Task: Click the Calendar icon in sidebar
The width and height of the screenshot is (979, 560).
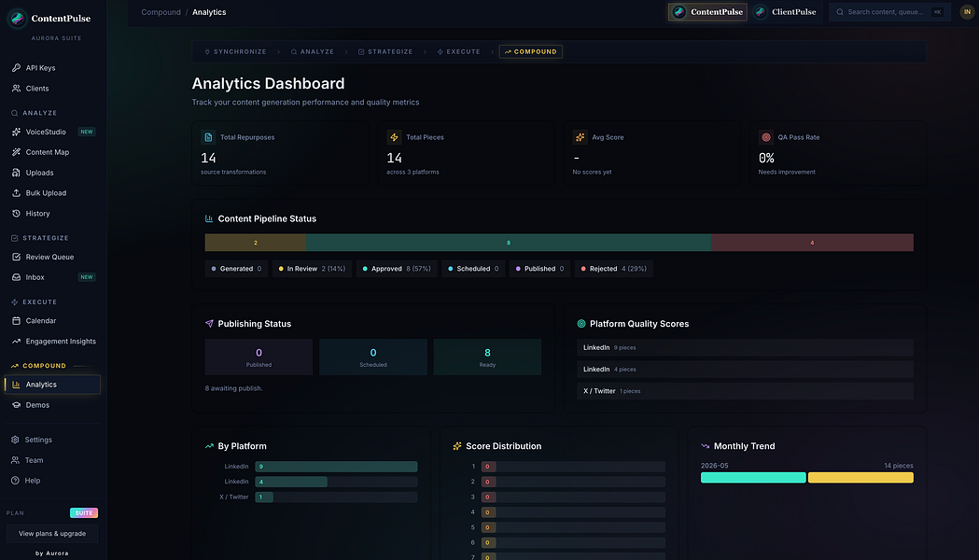Action: click(x=16, y=320)
